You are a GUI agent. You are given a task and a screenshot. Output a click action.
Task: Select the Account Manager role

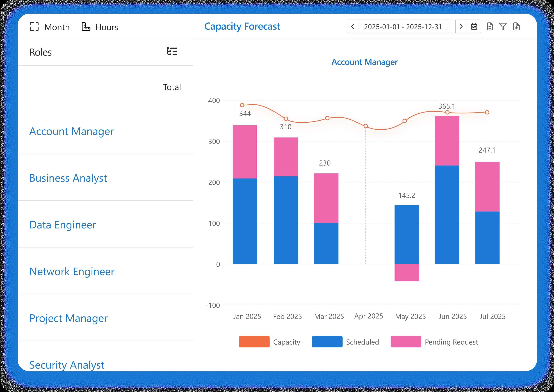coord(72,131)
